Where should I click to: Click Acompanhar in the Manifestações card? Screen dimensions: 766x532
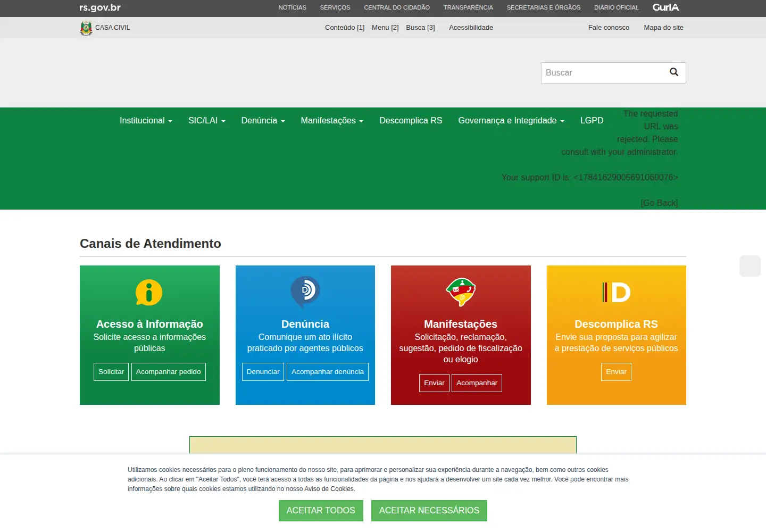(x=477, y=383)
